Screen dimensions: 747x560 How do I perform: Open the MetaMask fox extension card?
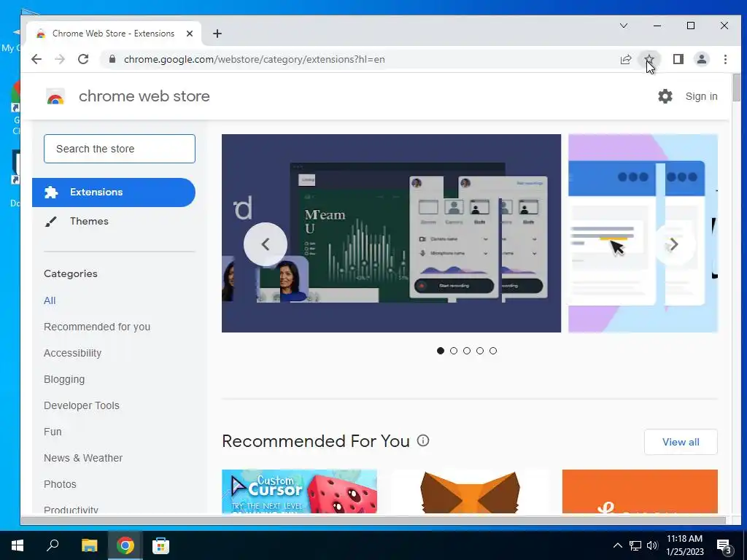pos(470,491)
